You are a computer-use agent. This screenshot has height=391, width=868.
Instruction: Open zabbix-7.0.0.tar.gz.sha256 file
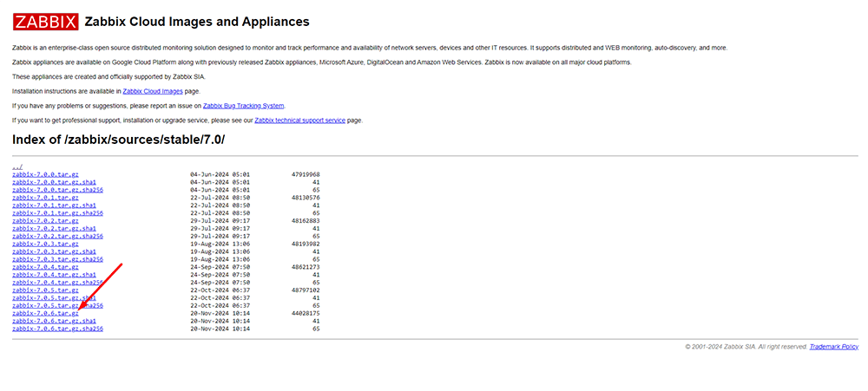57,190
